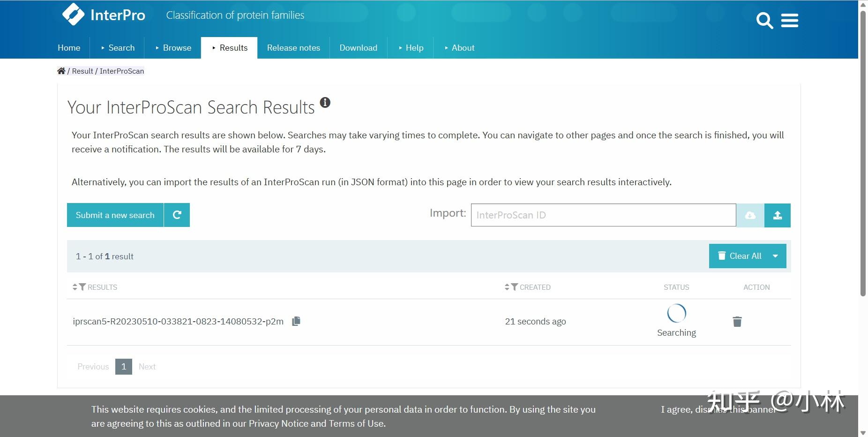Image resolution: width=868 pixels, height=437 pixels.
Task: Go to the Home tab
Action: click(69, 48)
